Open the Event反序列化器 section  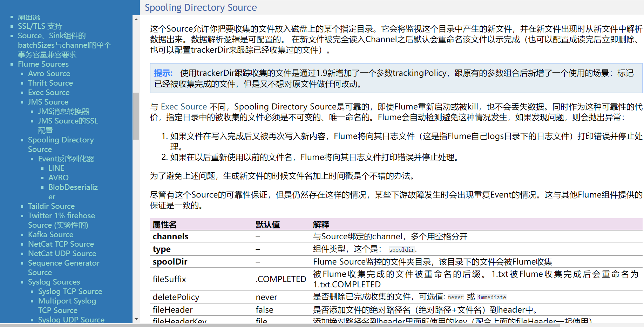(x=66, y=159)
